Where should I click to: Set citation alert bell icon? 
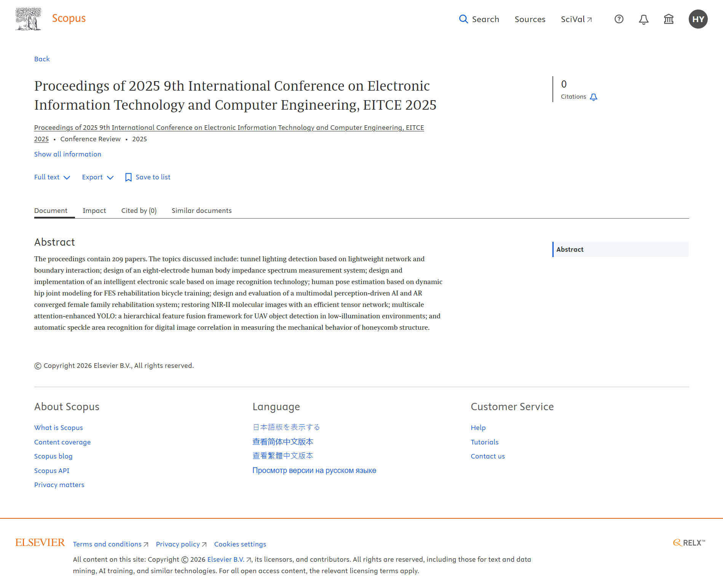point(593,97)
